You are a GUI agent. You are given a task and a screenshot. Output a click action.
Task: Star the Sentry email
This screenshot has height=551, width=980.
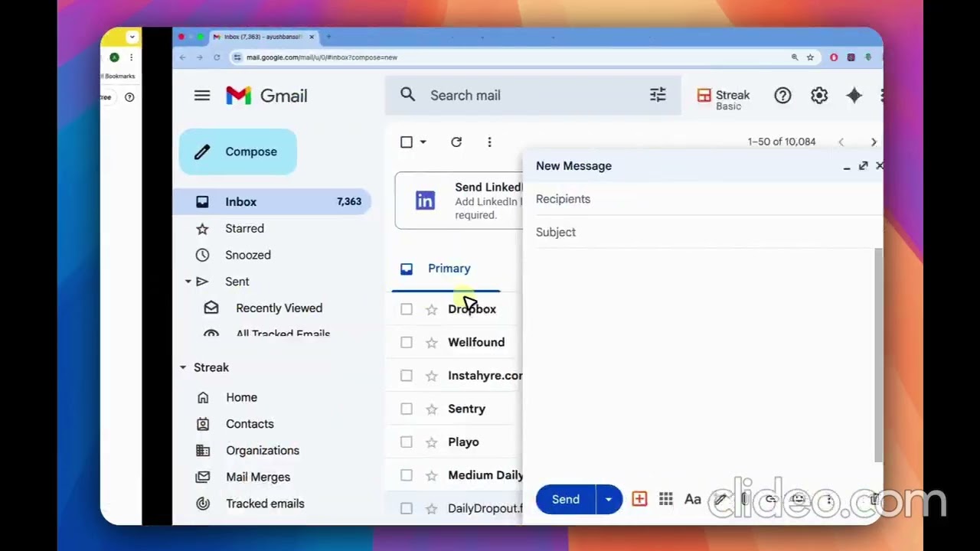432,409
